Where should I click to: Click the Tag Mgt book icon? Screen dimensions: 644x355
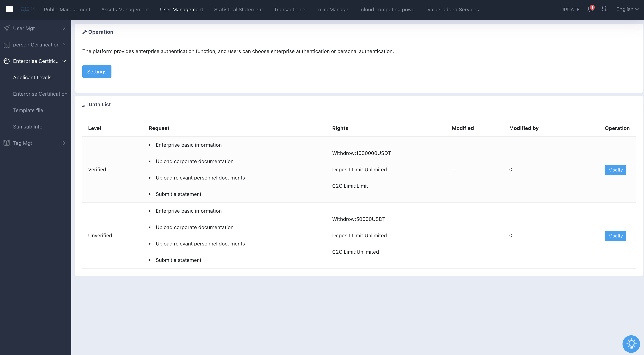(7, 143)
